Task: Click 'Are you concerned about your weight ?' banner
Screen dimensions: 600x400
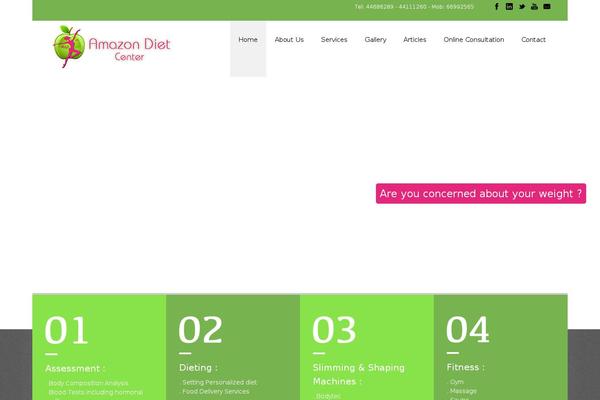Action: coord(481,194)
